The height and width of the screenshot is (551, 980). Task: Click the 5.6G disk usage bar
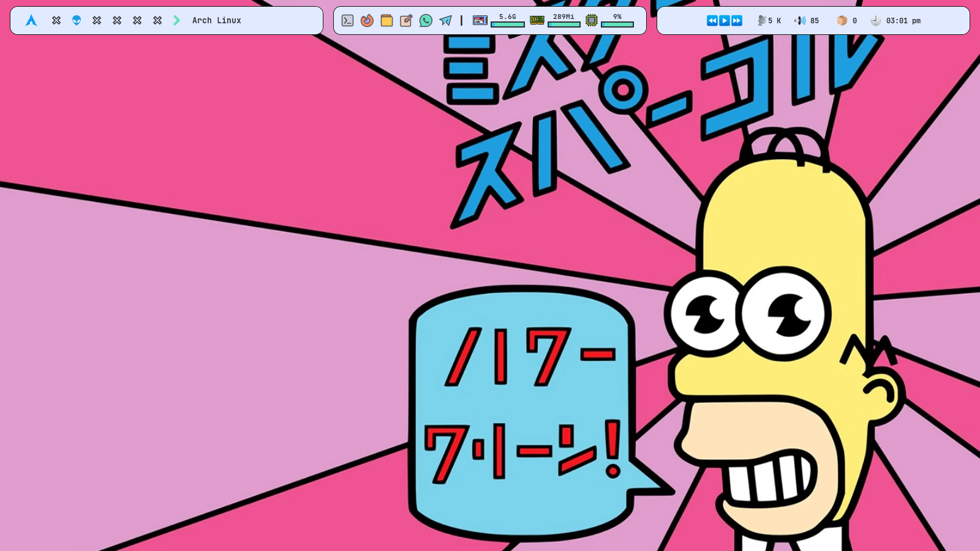(508, 24)
